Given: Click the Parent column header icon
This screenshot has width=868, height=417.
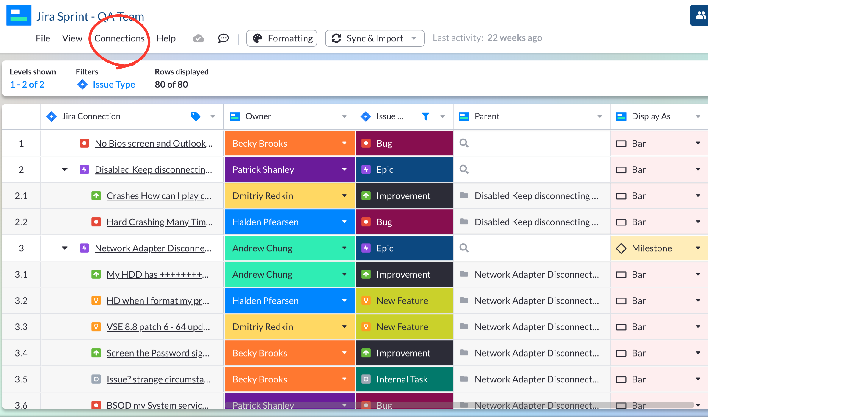Looking at the screenshot, I should coord(464,116).
